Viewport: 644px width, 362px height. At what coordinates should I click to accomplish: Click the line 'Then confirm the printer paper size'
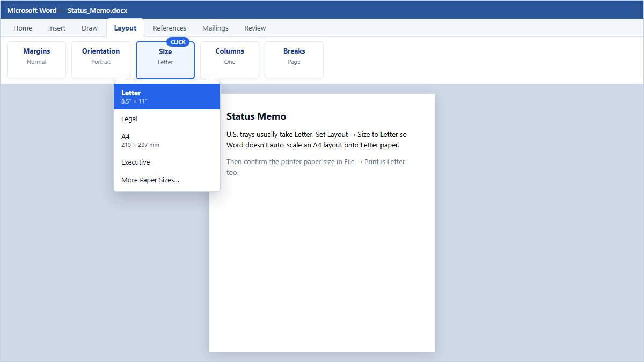(316, 167)
